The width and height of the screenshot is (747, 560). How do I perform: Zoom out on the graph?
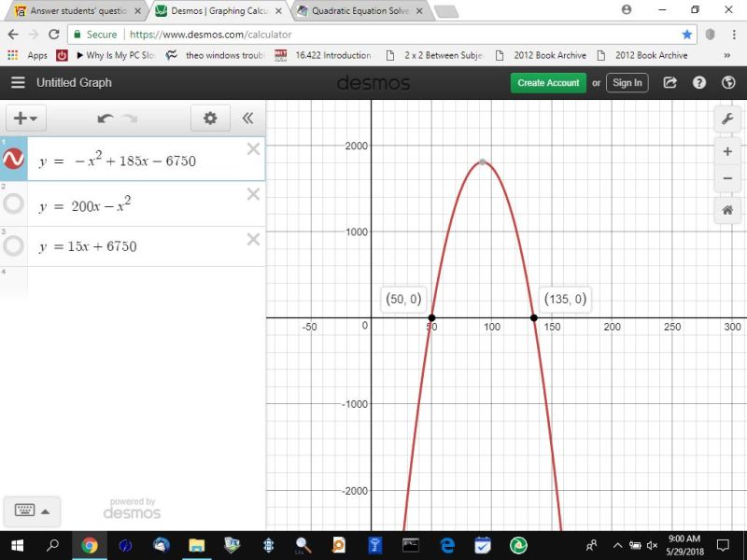tap(727, 178)
